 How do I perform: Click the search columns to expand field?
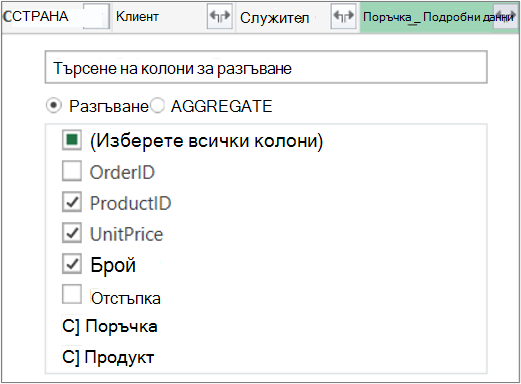click(x=266, y=67)
